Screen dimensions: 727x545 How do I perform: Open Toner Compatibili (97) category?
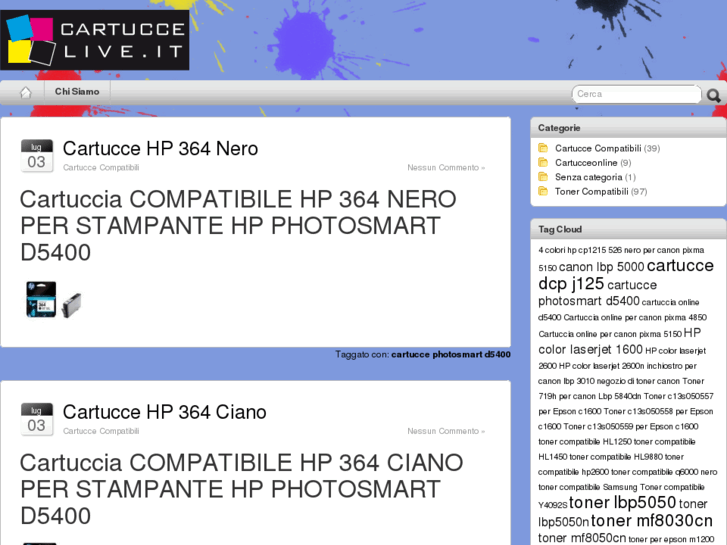tap(601, 192)
